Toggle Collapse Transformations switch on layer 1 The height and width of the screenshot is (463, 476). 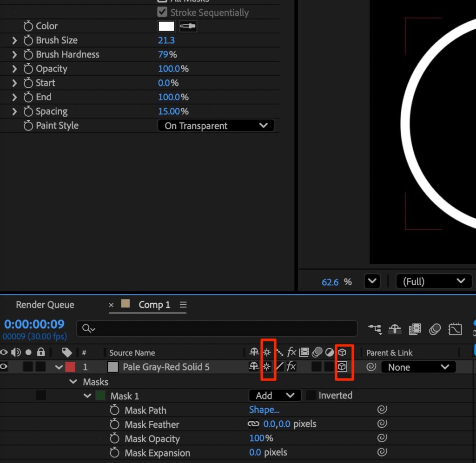[267, 367]
